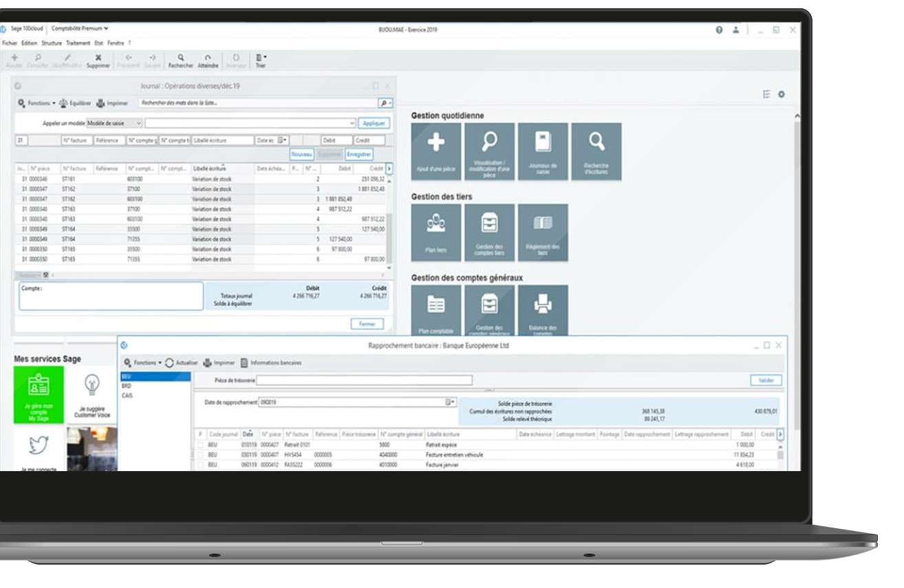Open the Trier sort dropdown
This screenshot has width=904, height=588.
261,61
